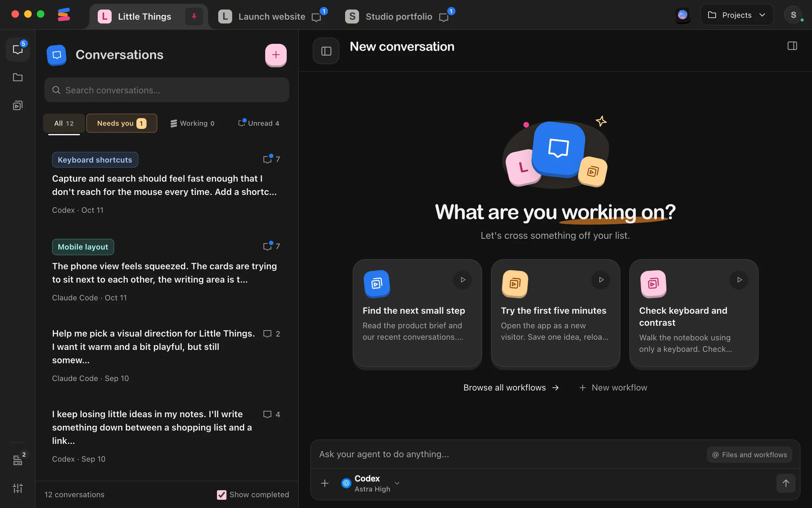This screenshot has height=508, width=812.
Task: Expand the Projects dropdown
Action: tap(737, 15)
